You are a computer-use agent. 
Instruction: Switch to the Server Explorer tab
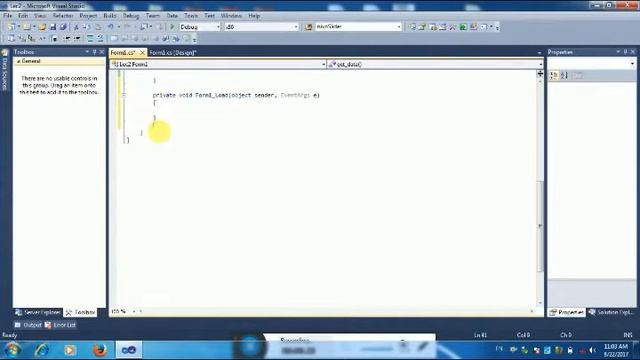coord(38,312)
